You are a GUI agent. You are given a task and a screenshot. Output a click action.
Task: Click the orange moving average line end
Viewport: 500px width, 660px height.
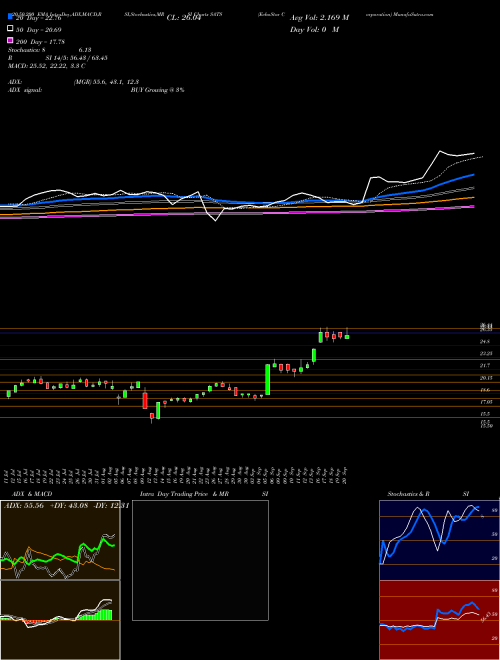473,197
